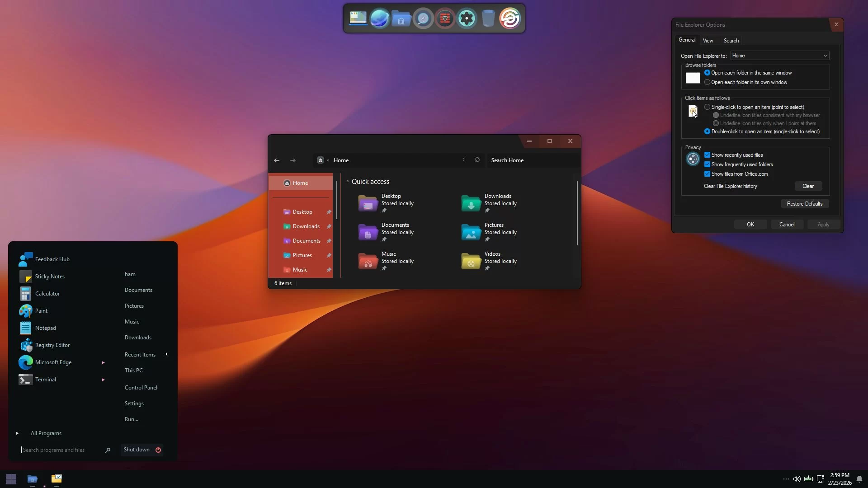868x488 pixels.
Task: Open the gear settings icon in the dock
Action: tap(467, 19)
